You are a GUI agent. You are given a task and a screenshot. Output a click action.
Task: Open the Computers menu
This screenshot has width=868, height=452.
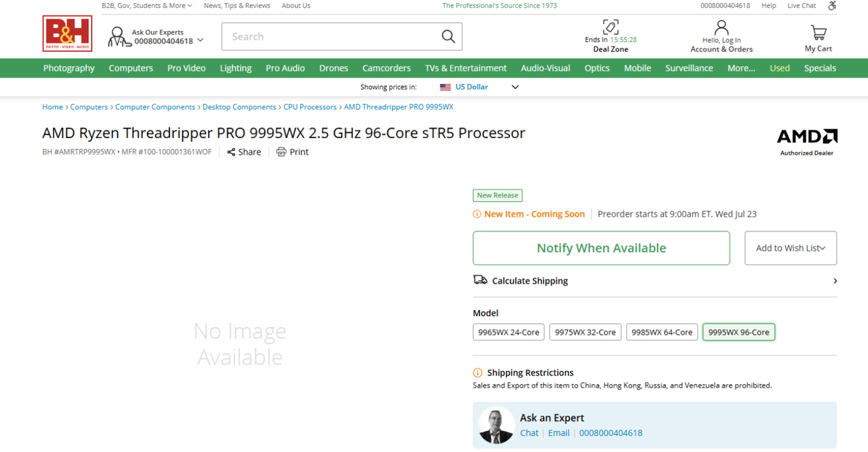tap(131, 68)
